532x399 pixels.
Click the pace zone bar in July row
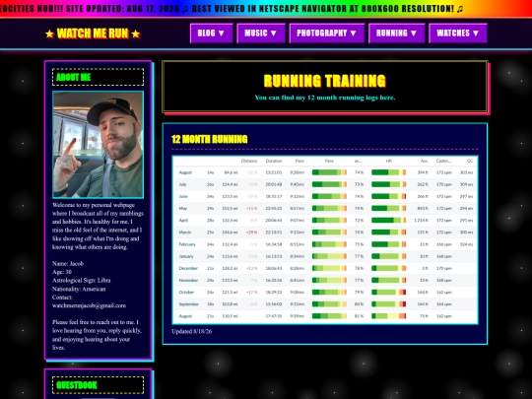(329, 184)
